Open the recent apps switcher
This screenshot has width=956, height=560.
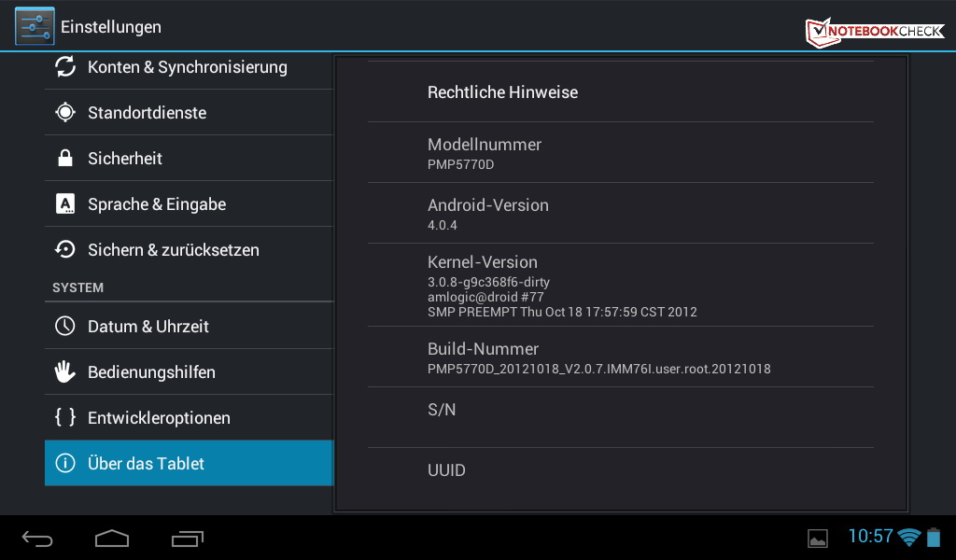coord(188,538)
